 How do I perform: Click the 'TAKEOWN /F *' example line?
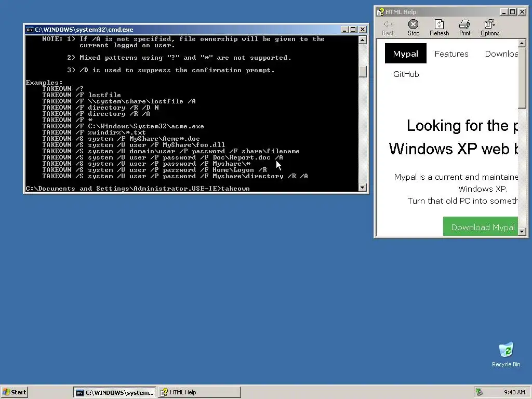click(67, 120)
